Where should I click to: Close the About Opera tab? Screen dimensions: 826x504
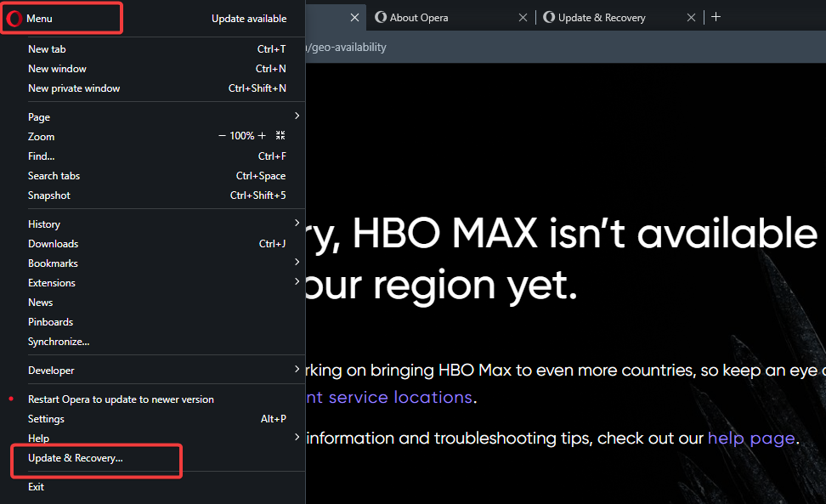click(x=523, y=17)
